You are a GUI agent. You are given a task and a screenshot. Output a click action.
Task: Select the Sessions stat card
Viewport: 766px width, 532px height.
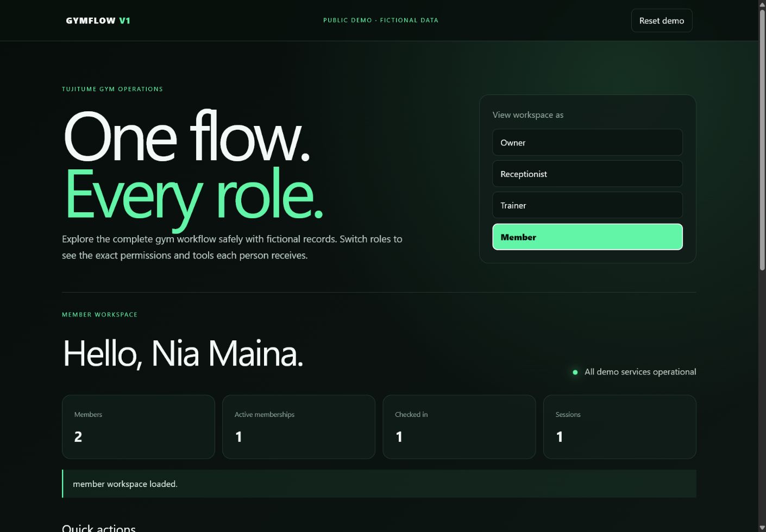click(x=619, y=427)
